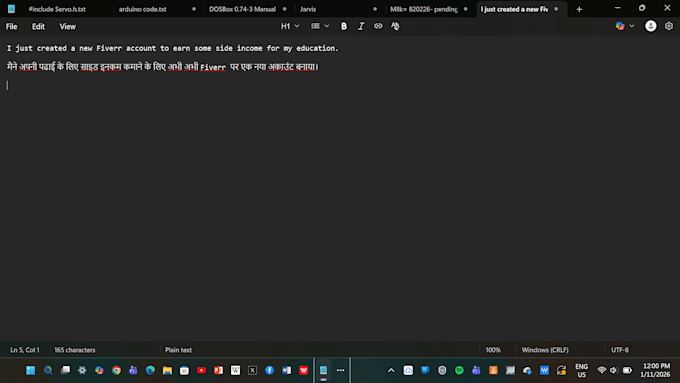This screenshot has width=680, height=383.
Task: Open the View menu
Action: (x=67, y=27)
